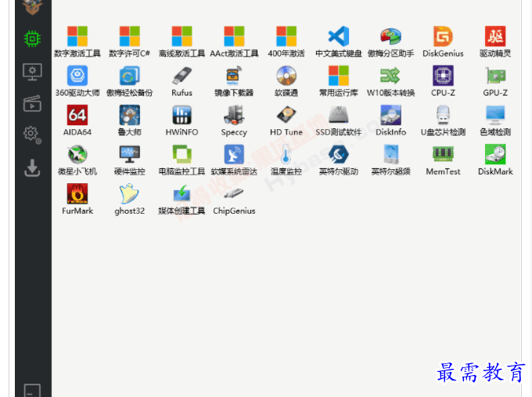The image size is (532, 397).
Task: Open the 数字激活工具 icon
Action: click(x=77, y=42)
